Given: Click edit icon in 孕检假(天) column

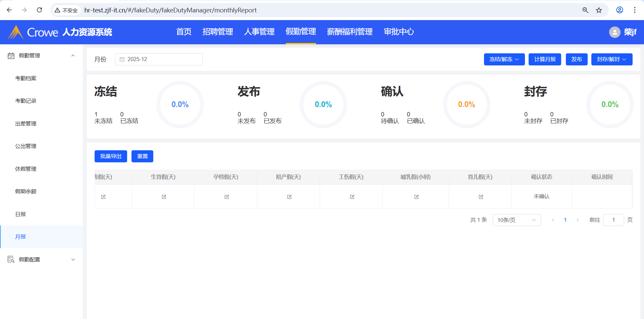Looking at the screenshot, I should click(226, 197).
